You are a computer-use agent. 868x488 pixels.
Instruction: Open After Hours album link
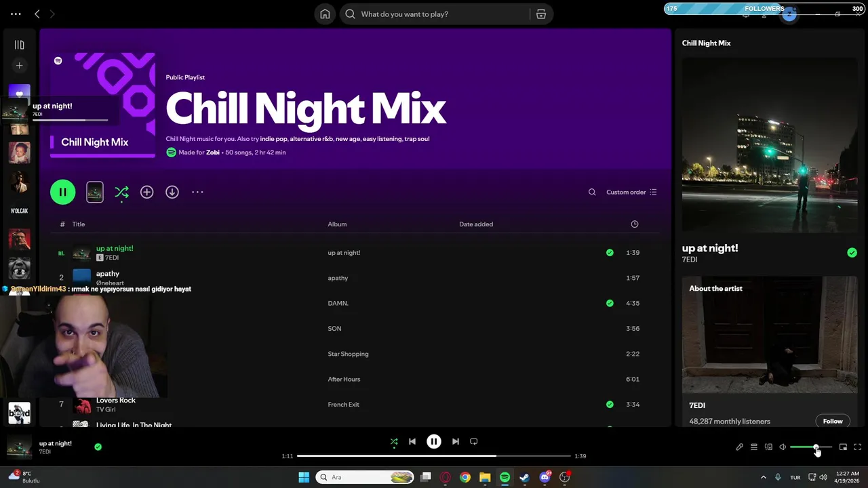pos(344,380)
